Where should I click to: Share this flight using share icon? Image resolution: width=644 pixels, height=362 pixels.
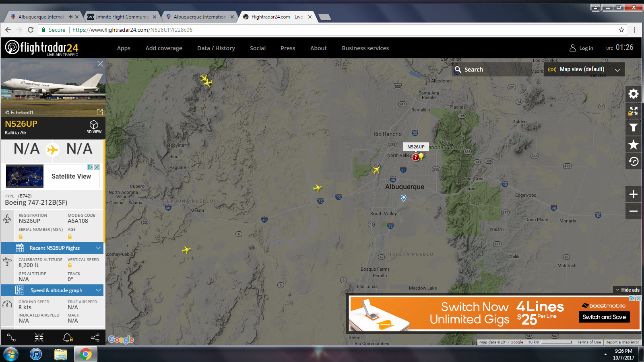pyautogui.click(x=95, y=337)
